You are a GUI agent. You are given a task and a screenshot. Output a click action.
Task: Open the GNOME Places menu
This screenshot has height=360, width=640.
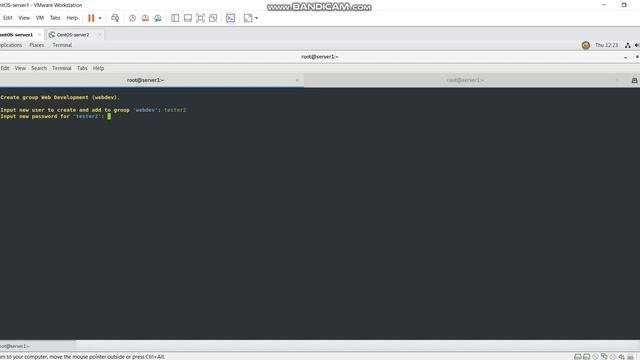36,45
